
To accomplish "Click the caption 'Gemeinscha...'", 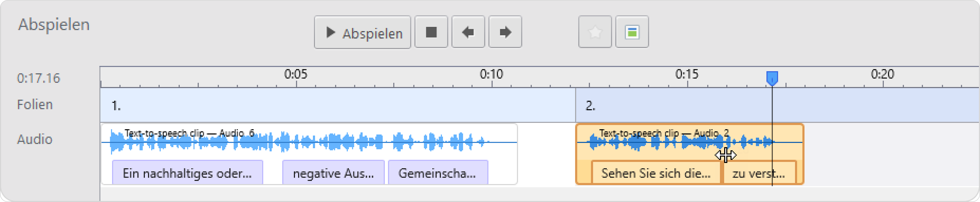I will (437, 173).
